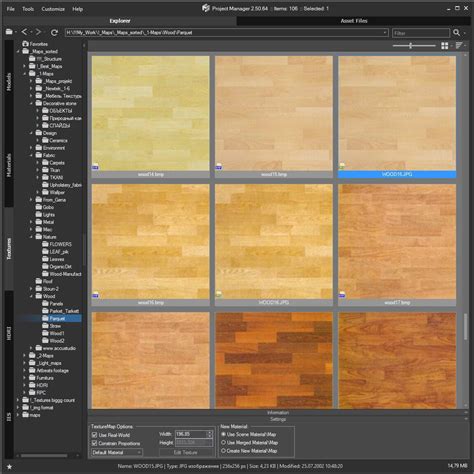Open the sort options icon
The width and height of the screenshot is (474, 474).
pos(459,45)
